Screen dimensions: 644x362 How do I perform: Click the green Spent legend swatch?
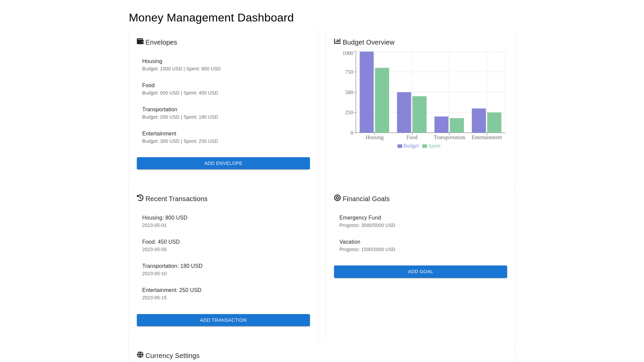pos(425,146)
